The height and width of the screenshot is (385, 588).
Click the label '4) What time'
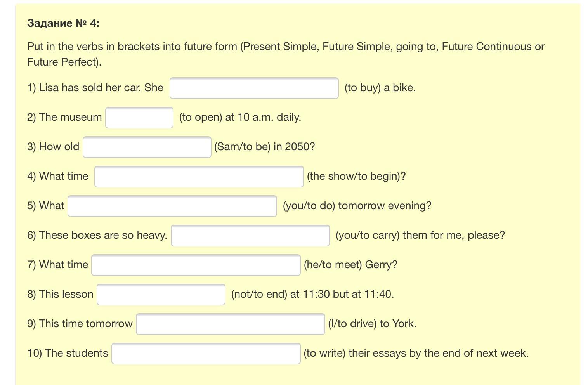pyautogui.click(x=58, y=176)
